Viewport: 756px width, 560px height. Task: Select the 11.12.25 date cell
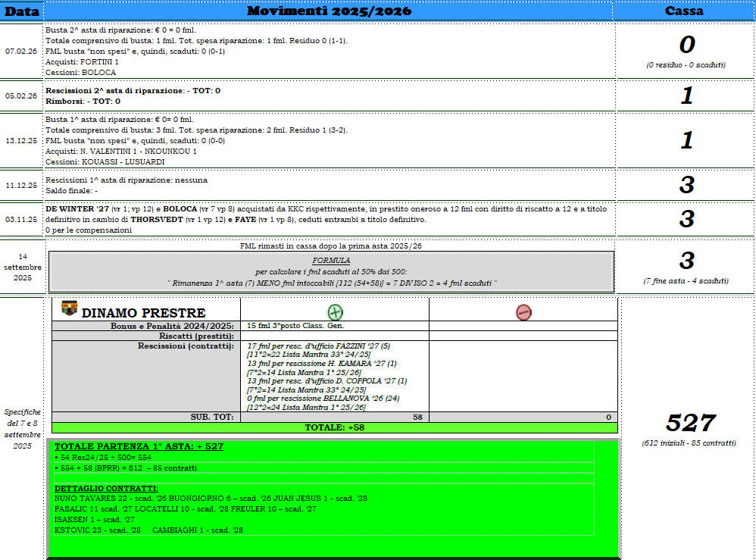(22, 185)
